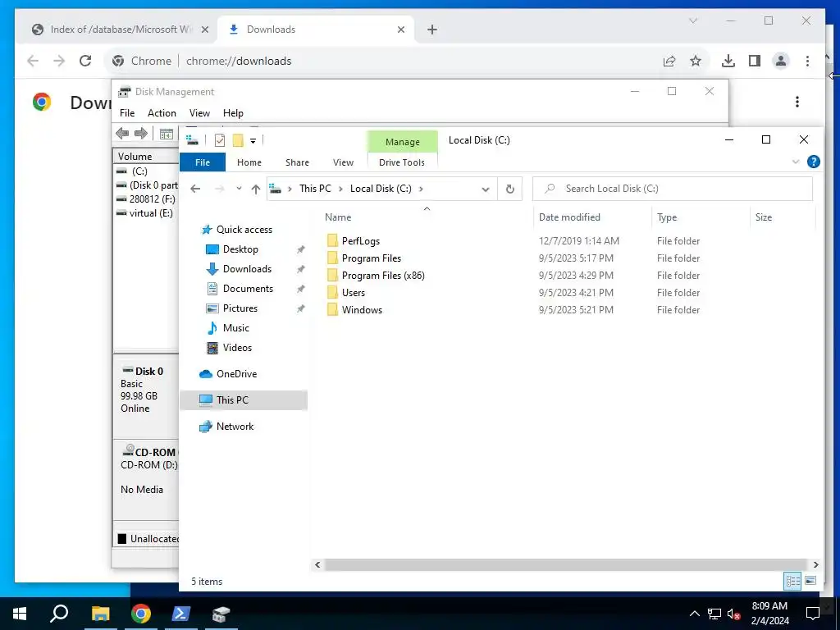The height and width of the screenshot is (630, 840).
Task: Open Explorer File ribbon tab
Action: pos(203,162)
